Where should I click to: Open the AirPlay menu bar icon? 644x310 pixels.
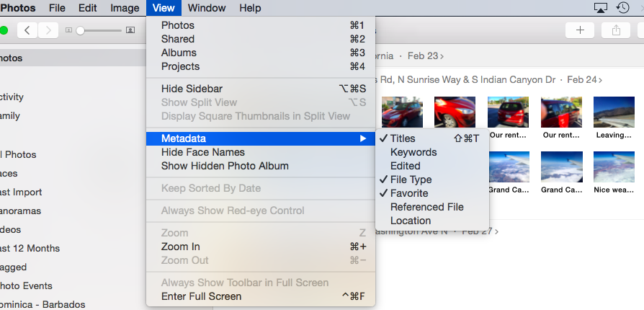click(x=601, y=8)
